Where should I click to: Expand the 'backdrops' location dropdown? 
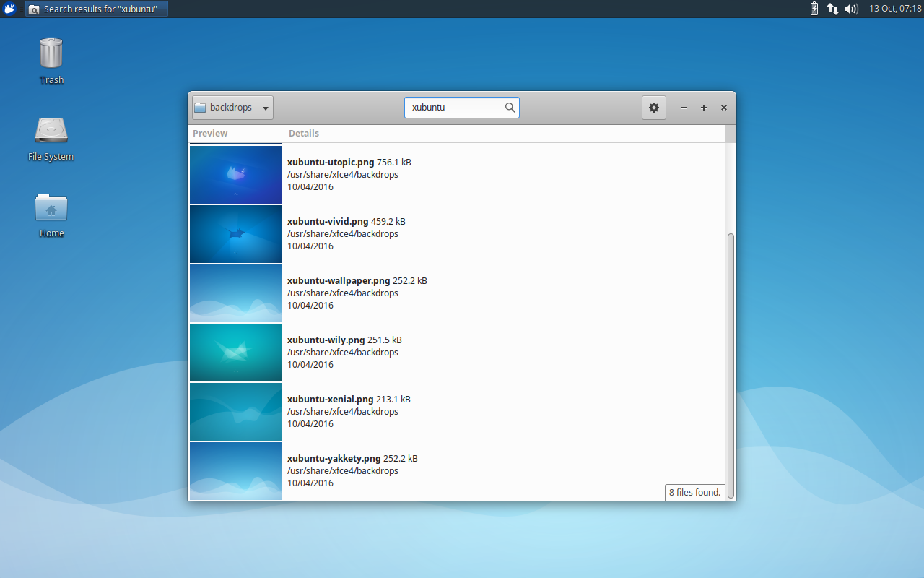(x=264, y=107)
